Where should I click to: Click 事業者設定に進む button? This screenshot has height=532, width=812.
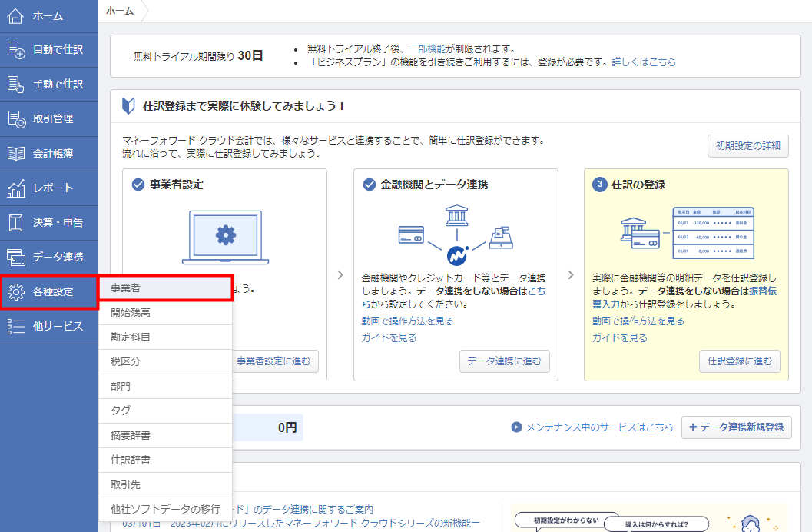point(274,361)
